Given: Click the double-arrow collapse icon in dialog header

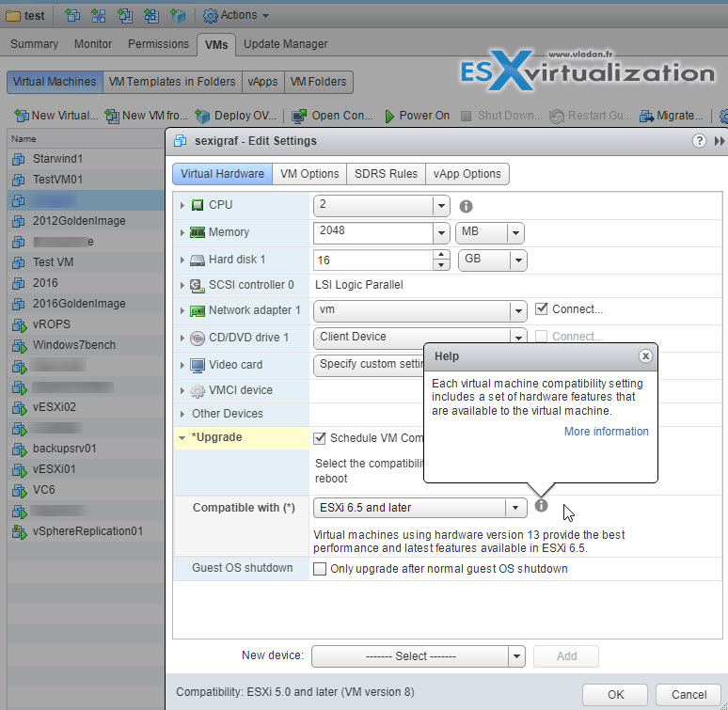Looking at the screenshot, I should pyautogui.click(x=720, y=141).
